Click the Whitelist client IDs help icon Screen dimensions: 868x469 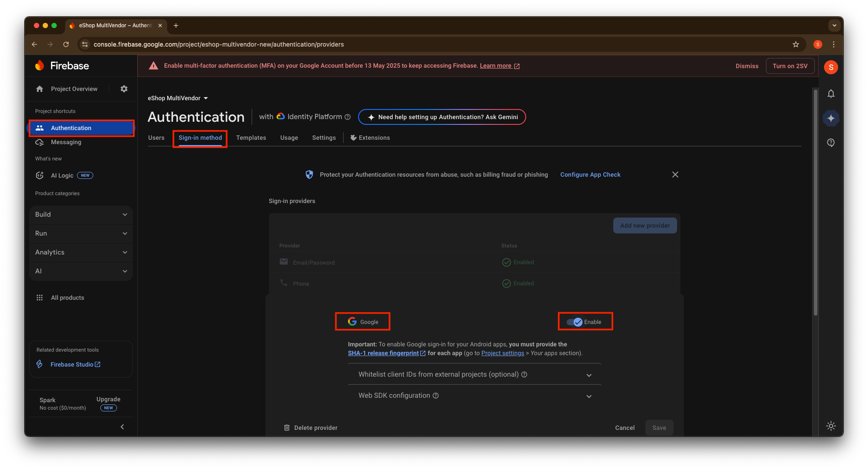524,374
